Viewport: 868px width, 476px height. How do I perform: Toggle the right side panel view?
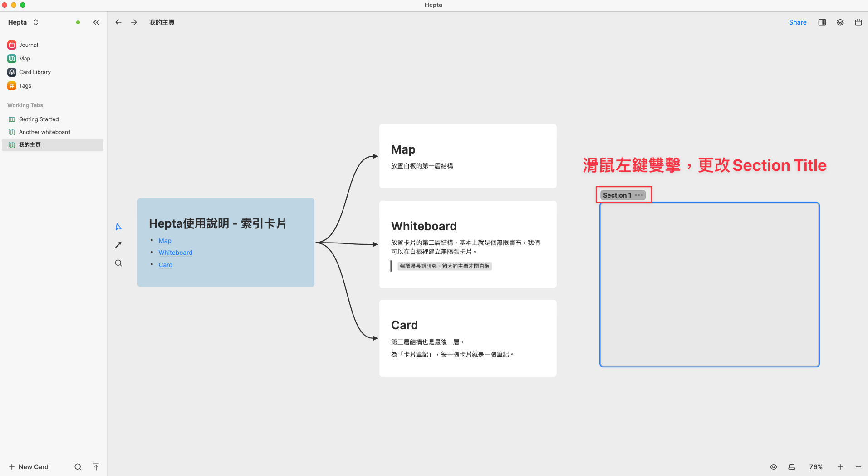pyautogui.click(x=822, y=22)
